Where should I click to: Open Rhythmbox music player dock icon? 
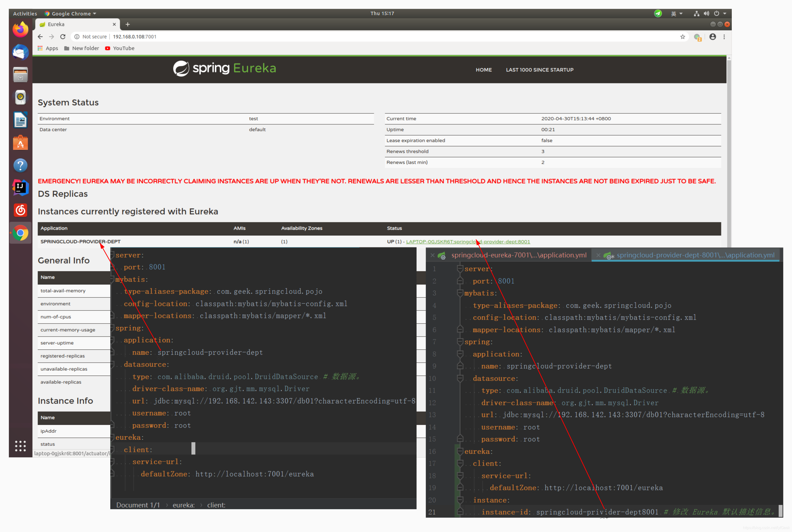tap(20, 97)
